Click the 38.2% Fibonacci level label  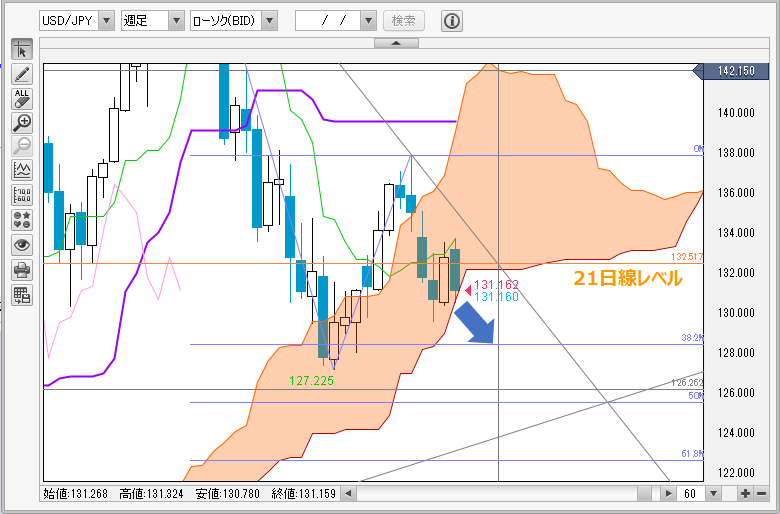click(x=692, y=338)
